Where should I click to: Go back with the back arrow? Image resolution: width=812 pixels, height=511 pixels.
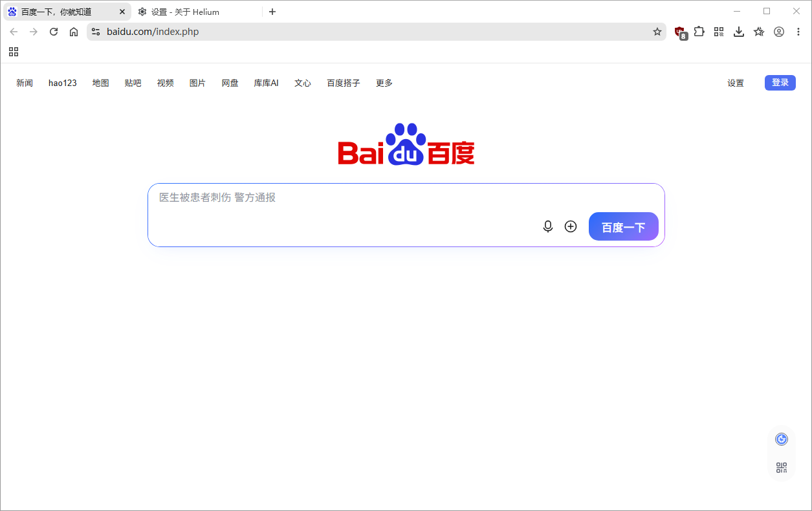point(14,32)
